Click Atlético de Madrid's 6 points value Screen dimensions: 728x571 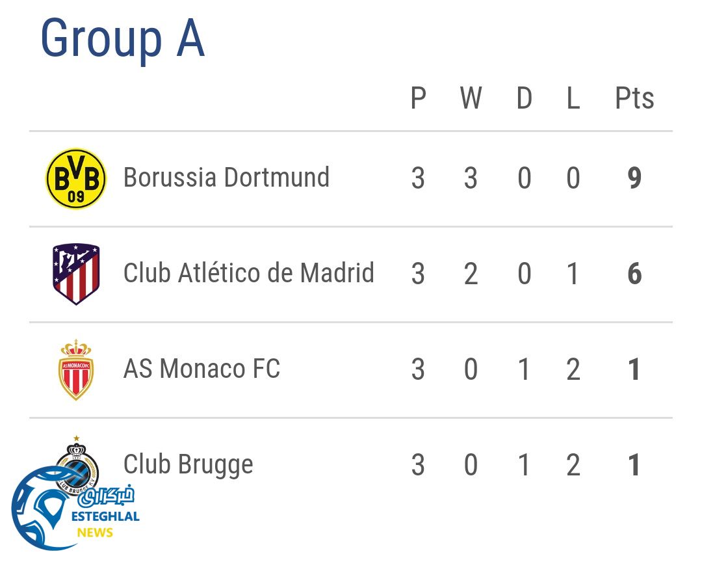tap(634, 274)
